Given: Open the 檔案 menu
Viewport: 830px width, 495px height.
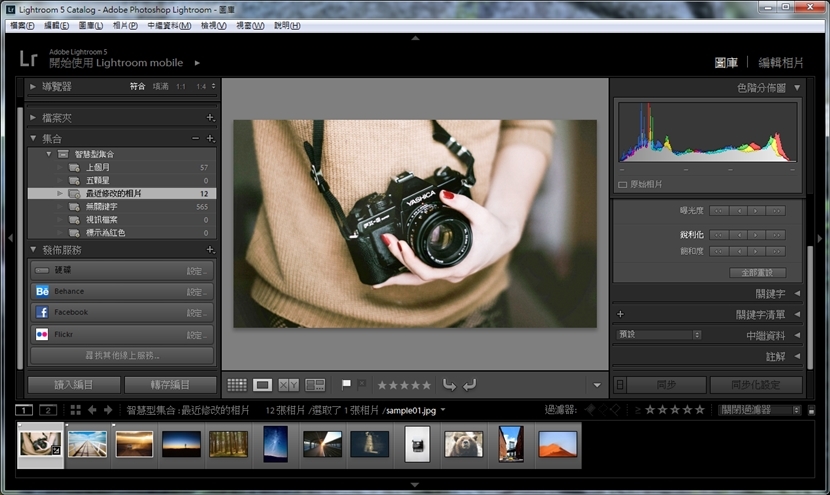Looking at the screenshot, I should click(22, 25).
